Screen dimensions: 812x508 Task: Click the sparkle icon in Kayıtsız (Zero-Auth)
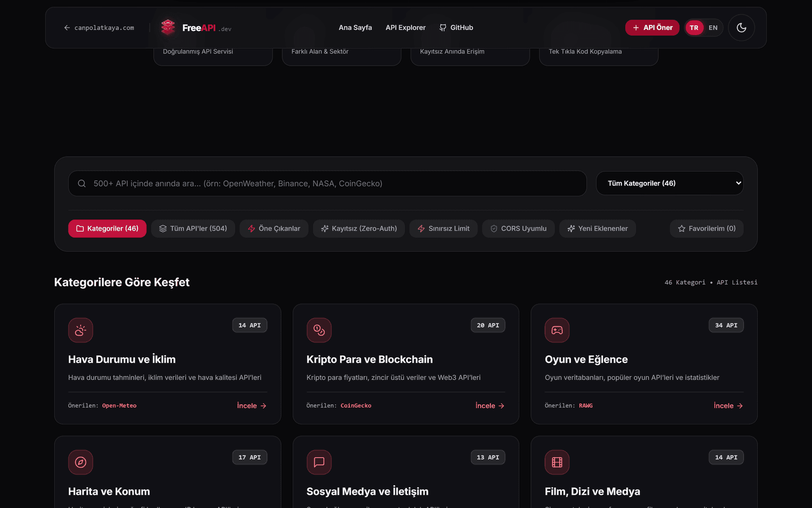325,229
